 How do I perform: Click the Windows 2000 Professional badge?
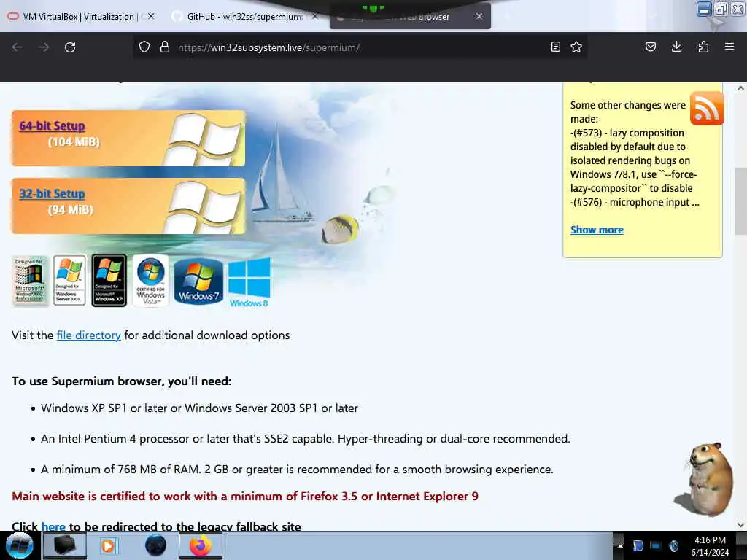point(29,280)
